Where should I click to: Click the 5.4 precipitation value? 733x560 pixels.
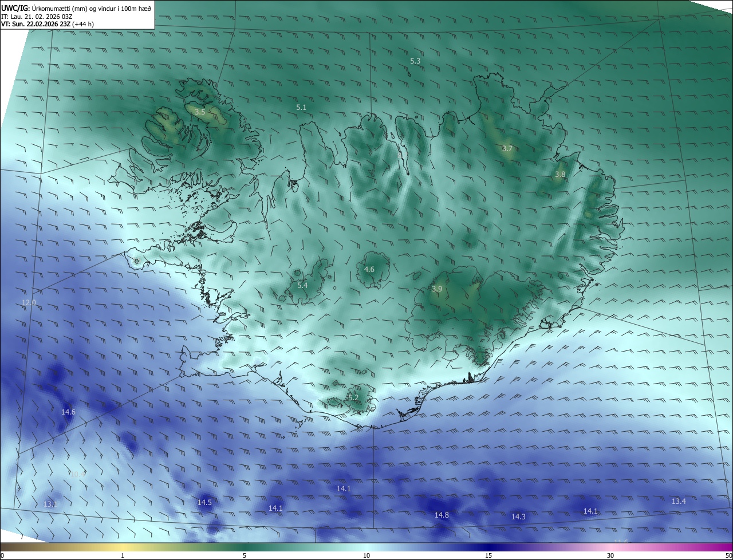(x=302, y=285)
